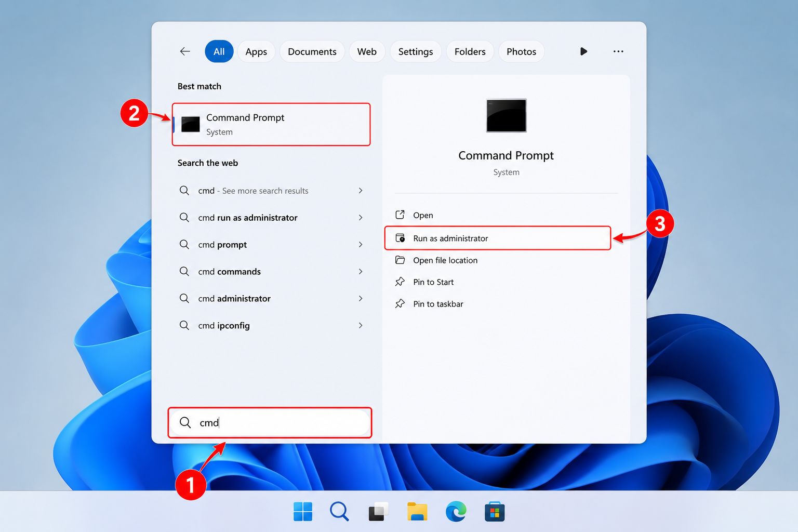798x532 pixels.
Task: Expand the 'cmd commands' suggestion chevron
Action: coord(361,272)
